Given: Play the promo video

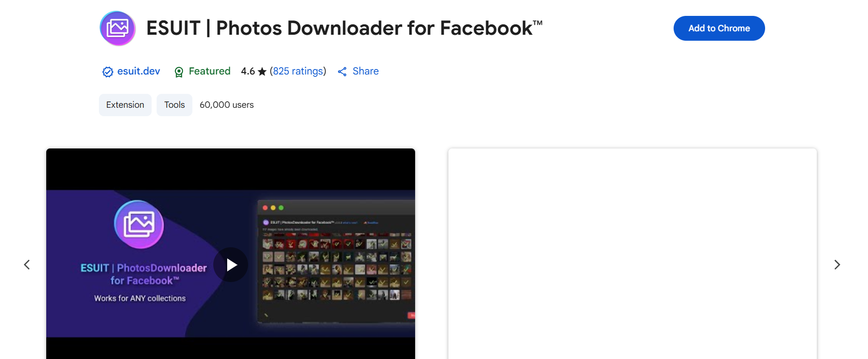Looking at the screenshot, I should point(231,265).
